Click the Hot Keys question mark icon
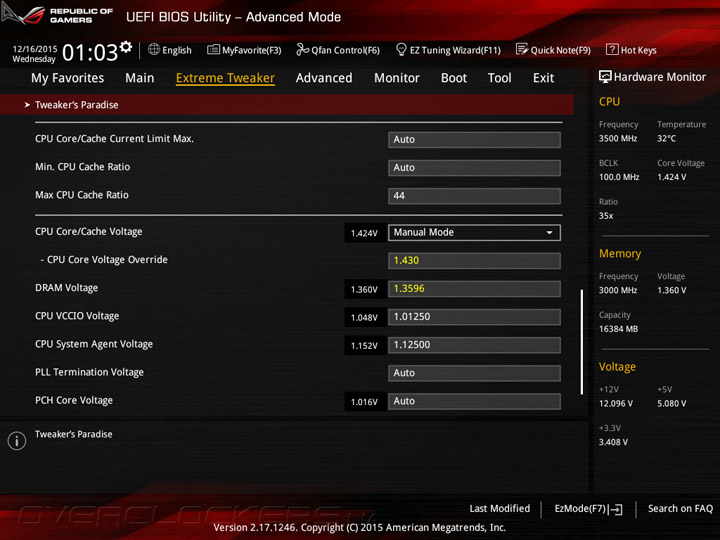720x540 pixels. point(612,49)
